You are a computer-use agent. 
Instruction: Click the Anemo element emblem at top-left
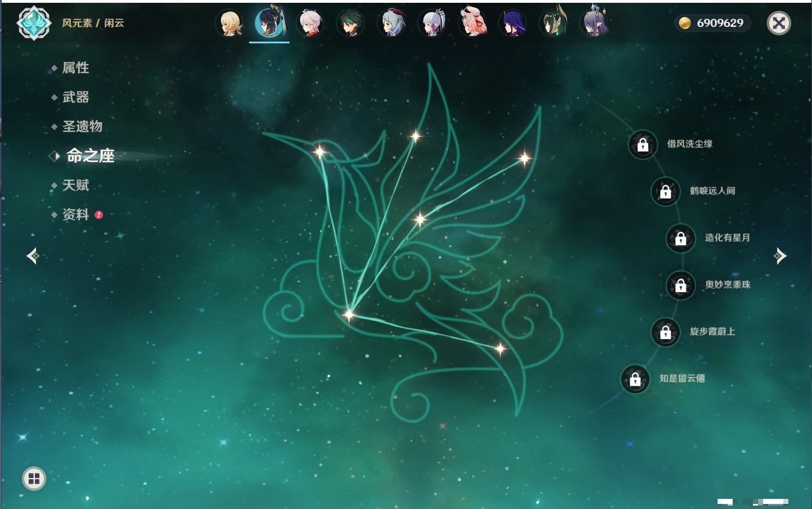point(34,23)
